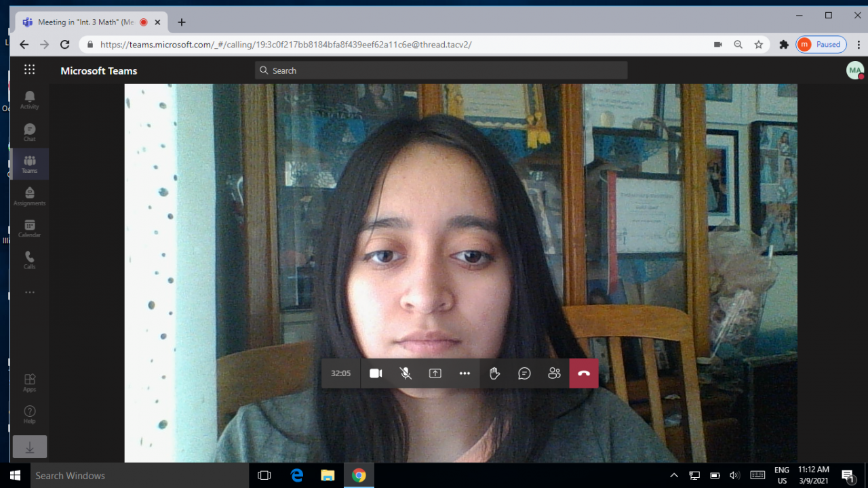Bookmark this page with the star
Image resolution: width=868 pixels, height=488 pixels.
click(x=759, y=45)
